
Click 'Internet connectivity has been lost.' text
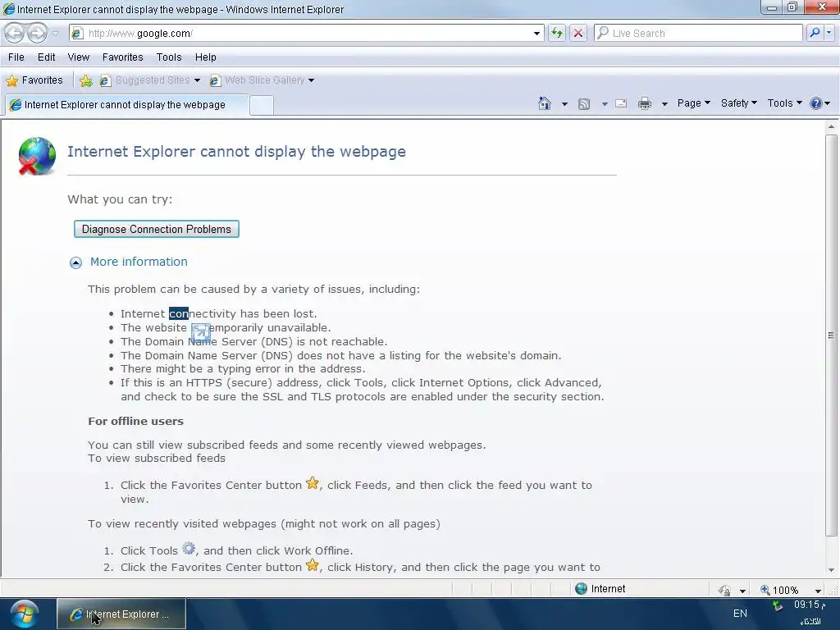(218, 313)
